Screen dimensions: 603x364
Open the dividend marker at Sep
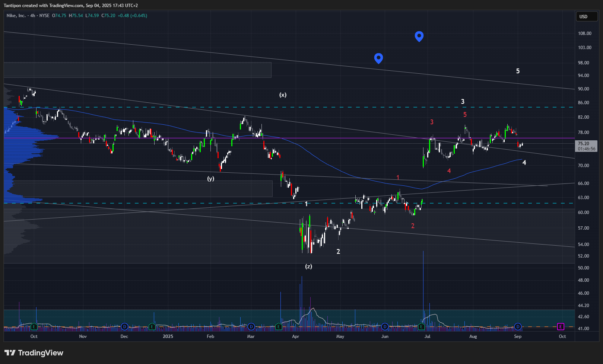pos(518,327)
